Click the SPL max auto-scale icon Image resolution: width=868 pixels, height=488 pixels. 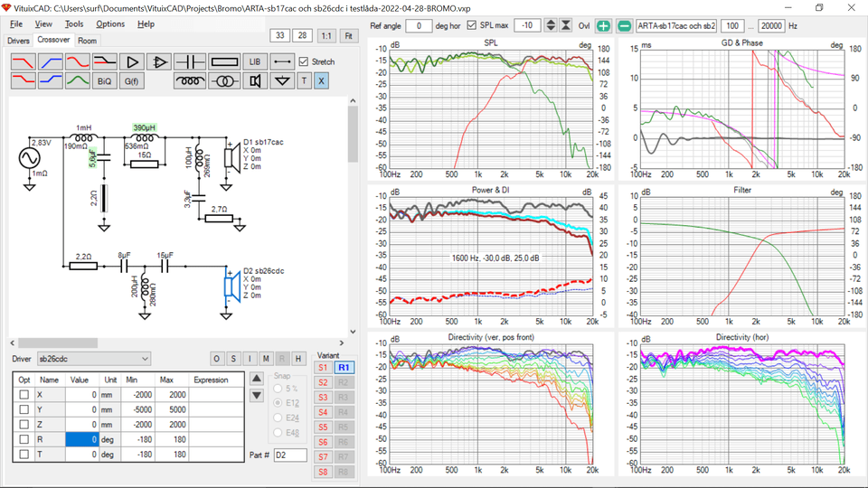click(566, 25)
